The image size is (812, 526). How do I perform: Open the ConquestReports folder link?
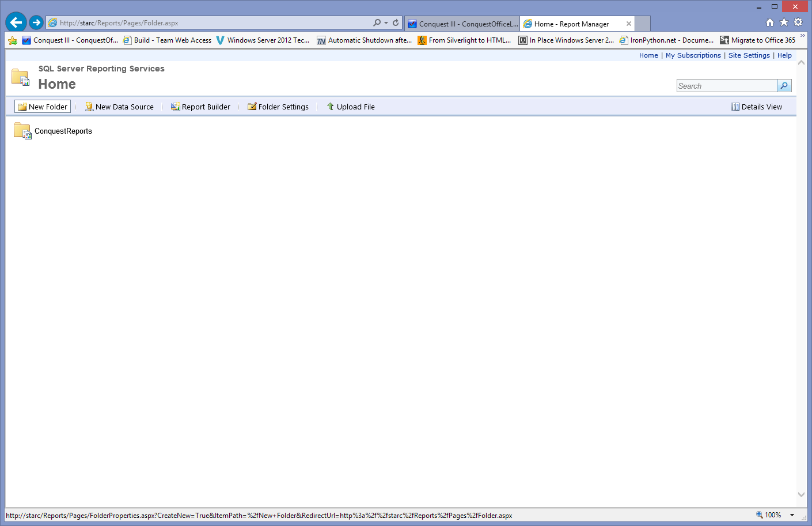point(63,131)
